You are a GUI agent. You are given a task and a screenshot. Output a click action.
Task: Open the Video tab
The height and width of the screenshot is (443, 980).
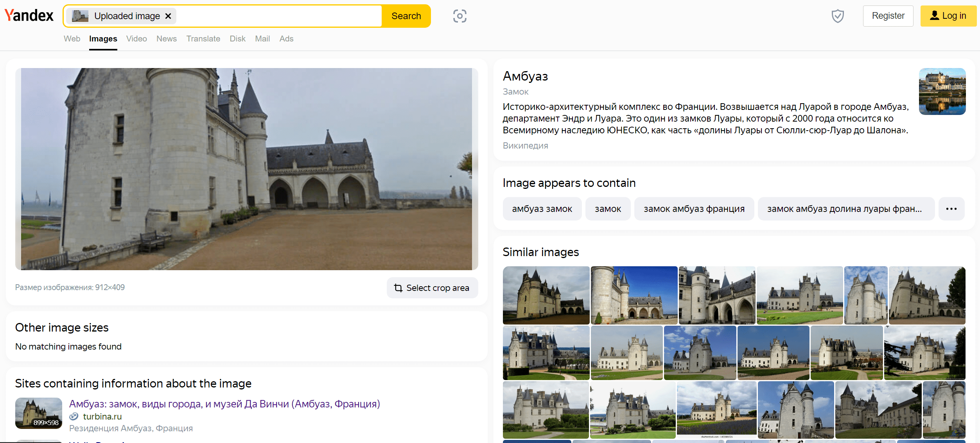(x=136, y=39)
